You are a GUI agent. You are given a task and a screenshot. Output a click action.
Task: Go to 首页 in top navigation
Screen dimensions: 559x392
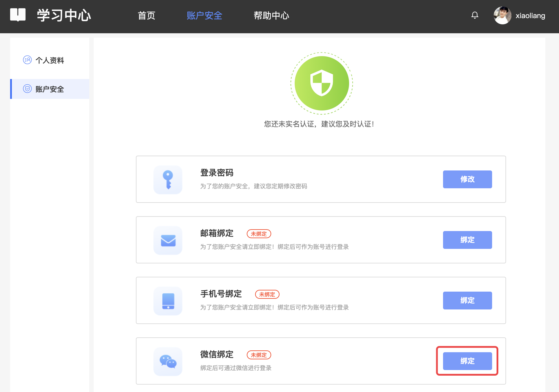click(x=146, y=15)
